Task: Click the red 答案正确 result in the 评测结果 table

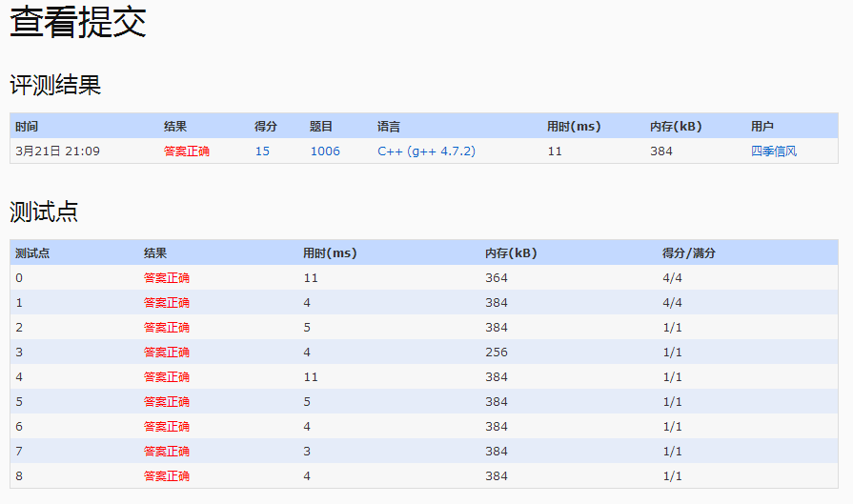Action: click(187, 151)
